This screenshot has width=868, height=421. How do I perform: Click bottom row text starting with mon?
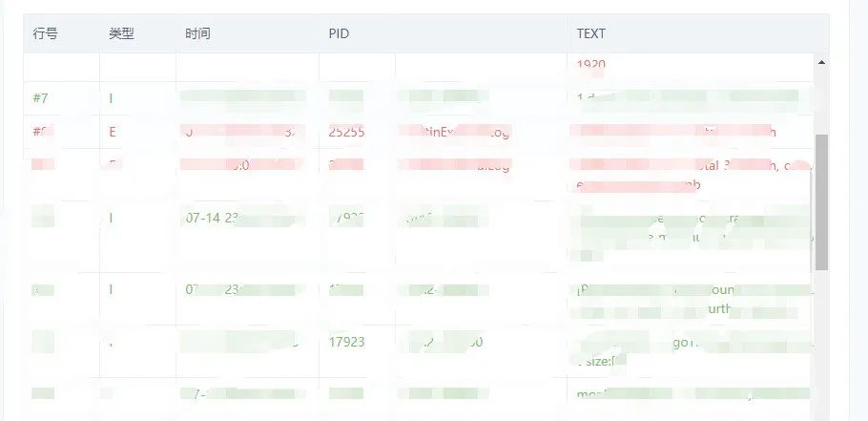pyautogui.click(x=692, y=394)
